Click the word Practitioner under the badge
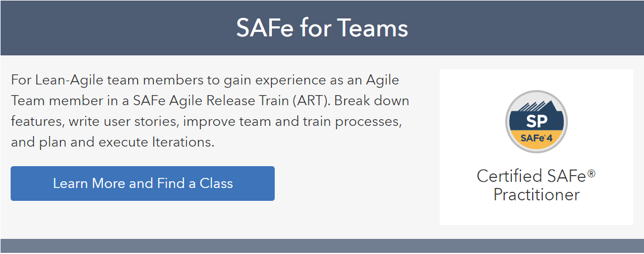The width and height of the screenshot is (644, 254). pyautogui.click(x=537, y=194)
